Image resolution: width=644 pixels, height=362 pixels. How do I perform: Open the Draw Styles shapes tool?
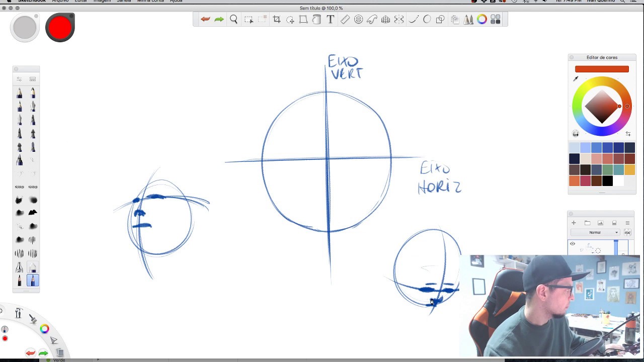point(440,20)
